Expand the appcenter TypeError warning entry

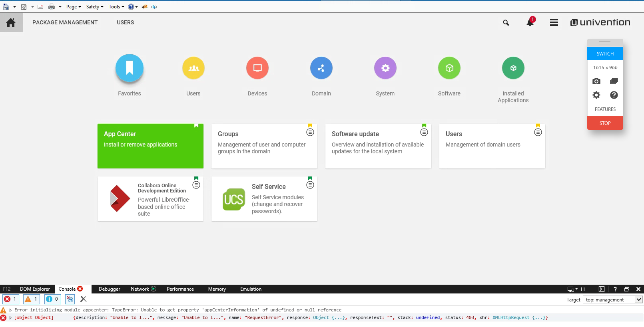11,310
